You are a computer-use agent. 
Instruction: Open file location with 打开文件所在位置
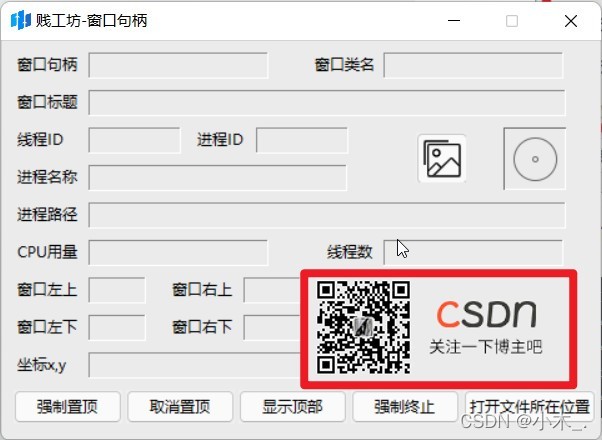point(529,407)
